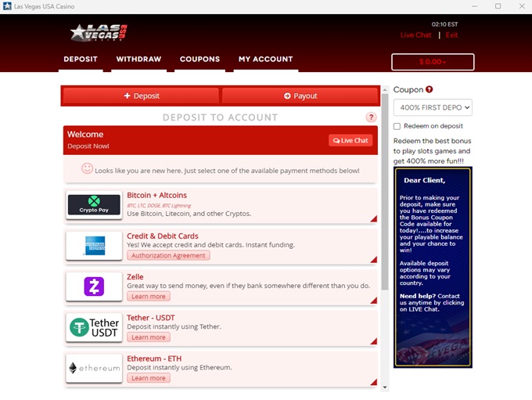Click the payment list scrollbar thumb
The image size is (532, 400).
tap(385, 192)
